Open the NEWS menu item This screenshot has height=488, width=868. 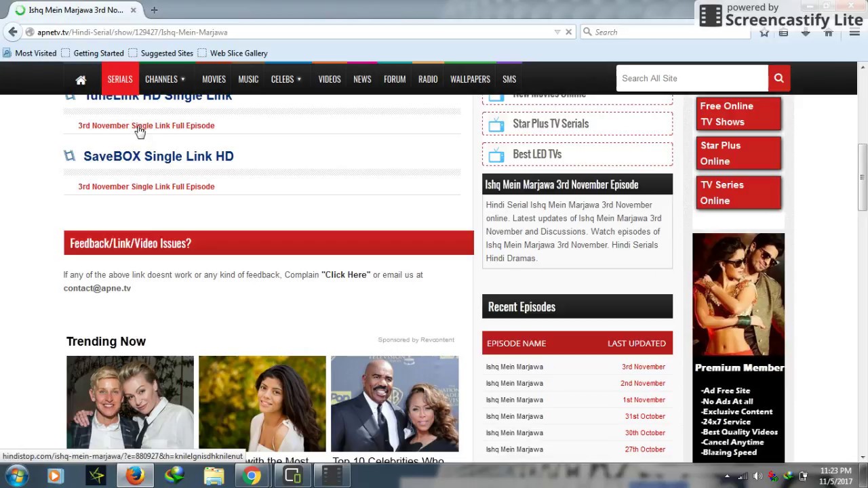coord(362,79)
